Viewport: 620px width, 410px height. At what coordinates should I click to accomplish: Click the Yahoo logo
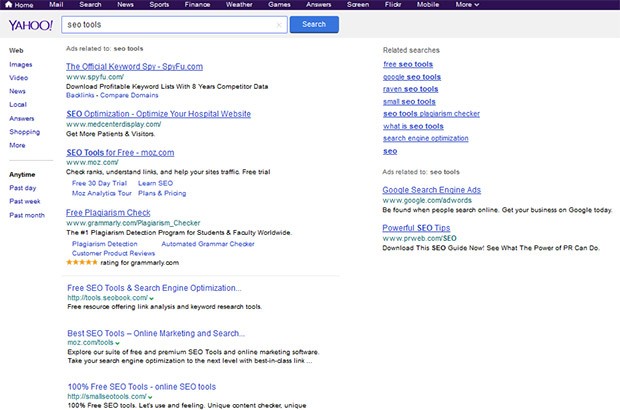pos(31,25)
